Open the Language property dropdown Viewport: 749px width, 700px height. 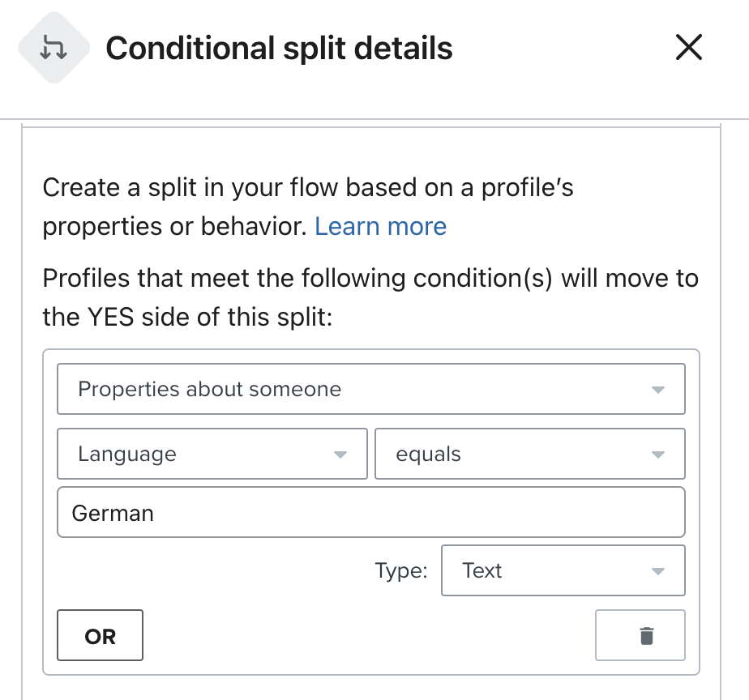click(x=211, y=454)
